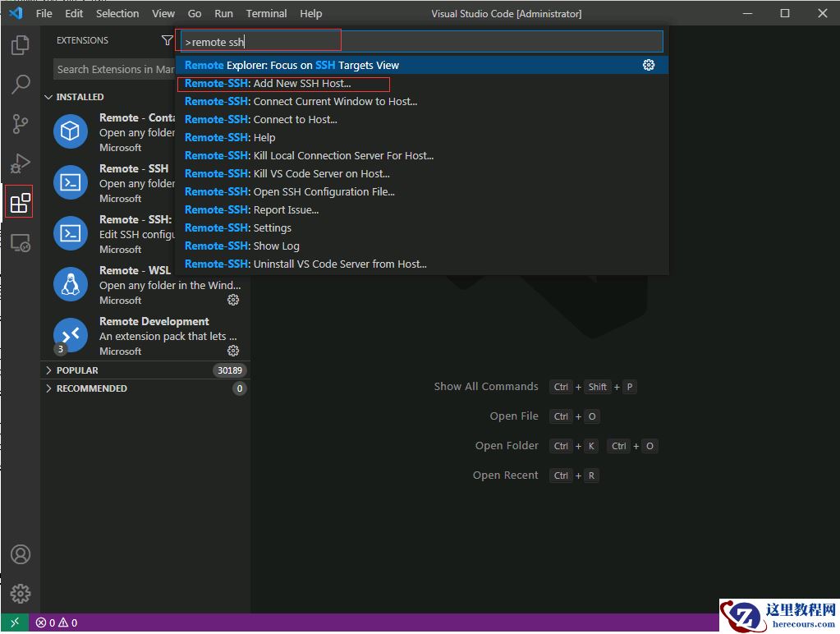Click the errors and warnings status indicator
The image size is (840, 634).
[x=56, y=623]
